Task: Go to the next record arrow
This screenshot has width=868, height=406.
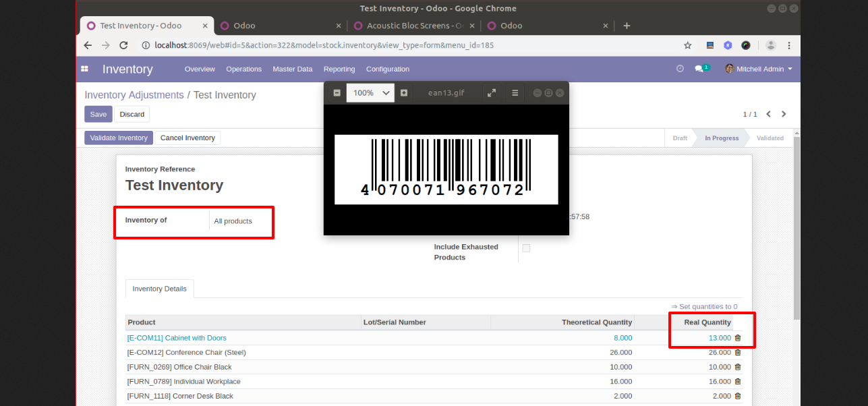Action: tap(784, 114)
